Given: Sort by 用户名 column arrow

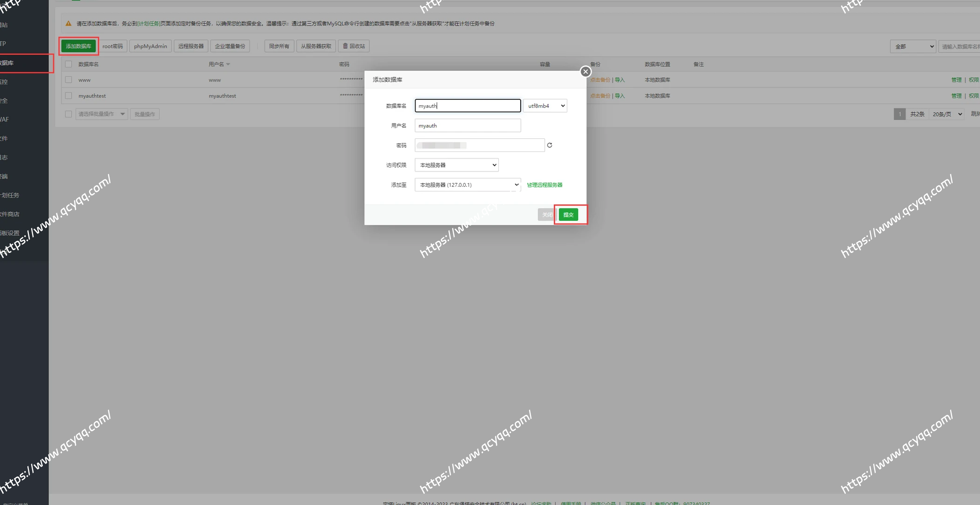Looking at the screenshot, I should [228, 64].
